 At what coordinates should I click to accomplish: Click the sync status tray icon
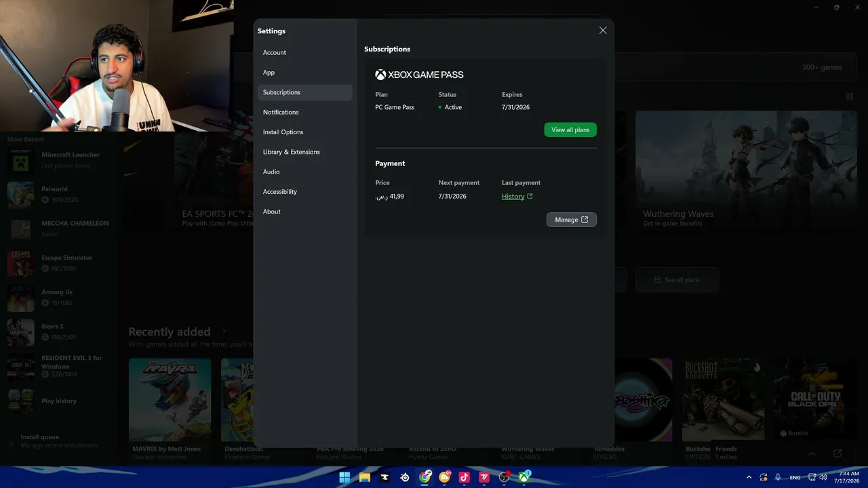(764, 477)
